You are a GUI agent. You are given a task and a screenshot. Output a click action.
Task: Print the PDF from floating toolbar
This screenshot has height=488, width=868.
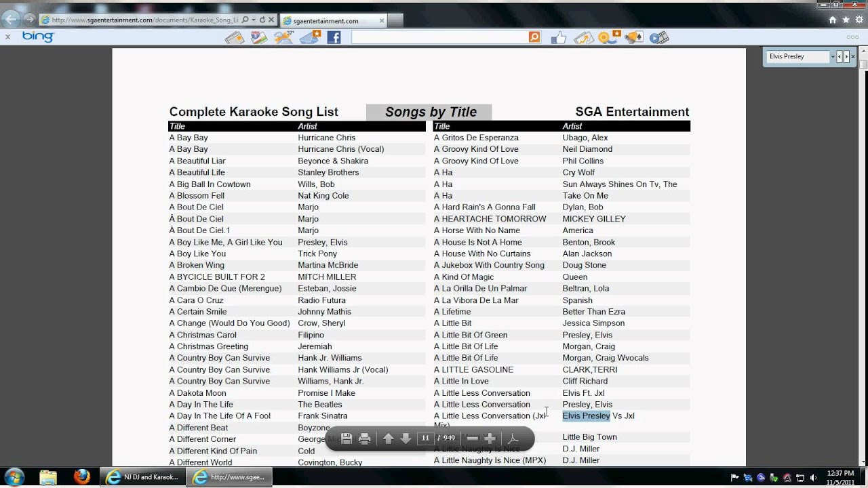coord(364,439)
